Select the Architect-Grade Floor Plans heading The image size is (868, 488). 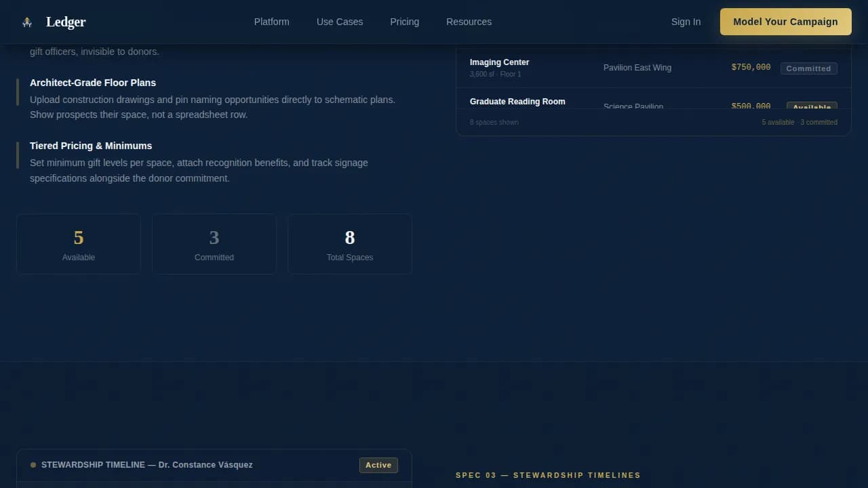tap(93, 83)
